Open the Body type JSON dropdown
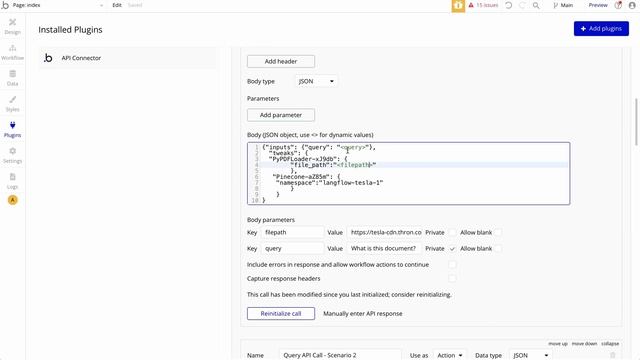This screenshot has height=360, width=640. [x=316, y=81]
